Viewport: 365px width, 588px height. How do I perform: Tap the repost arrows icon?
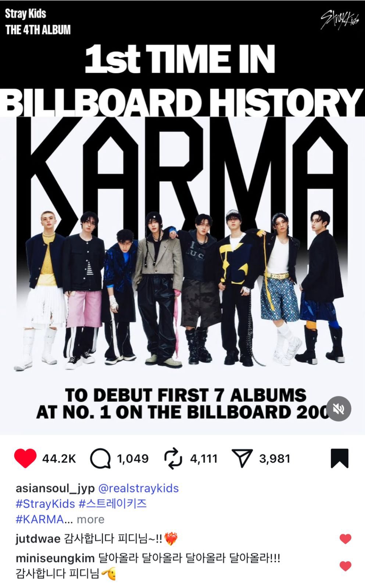point(173,458)
